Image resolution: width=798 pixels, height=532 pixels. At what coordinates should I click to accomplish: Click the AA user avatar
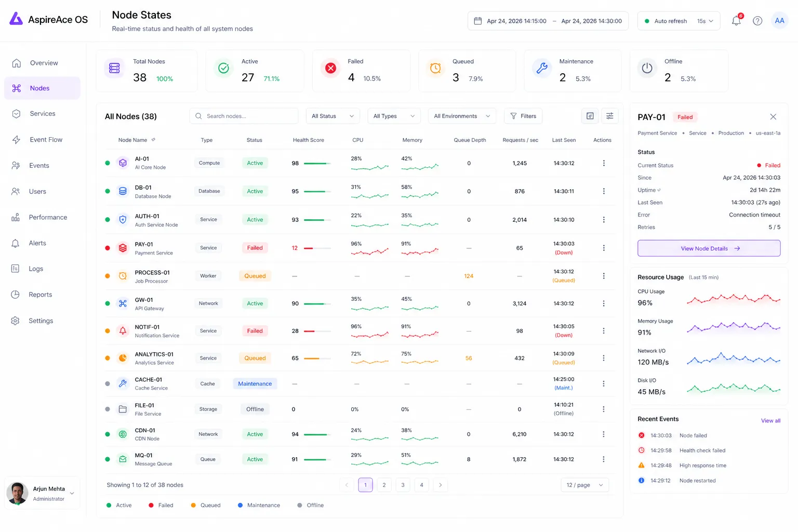(x=779, y=21)
